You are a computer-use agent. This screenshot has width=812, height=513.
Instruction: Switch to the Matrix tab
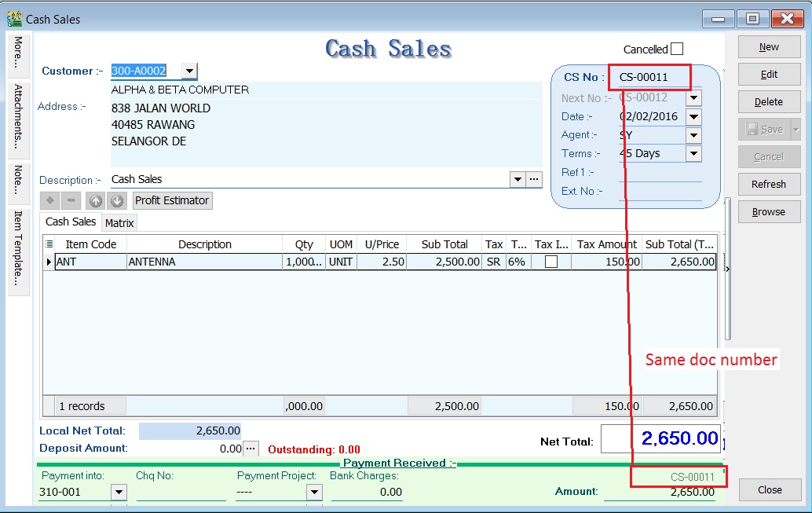(x=119, y=222)
